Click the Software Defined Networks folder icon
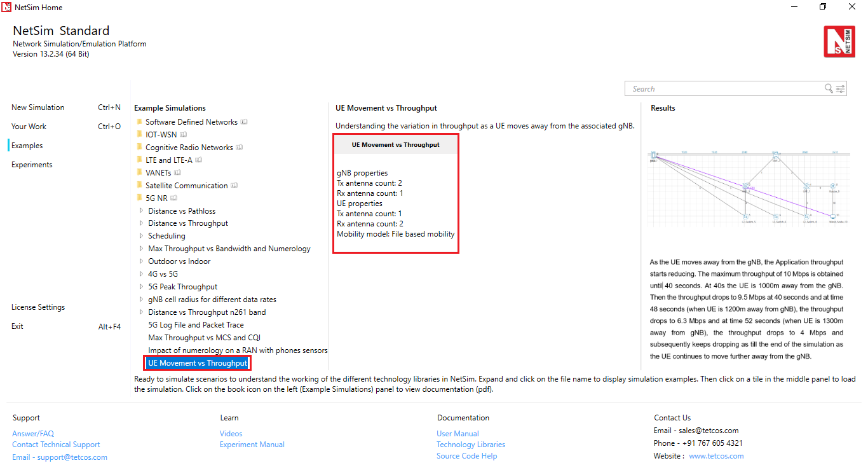Viewport: 868px width, 463px height. 139,121
